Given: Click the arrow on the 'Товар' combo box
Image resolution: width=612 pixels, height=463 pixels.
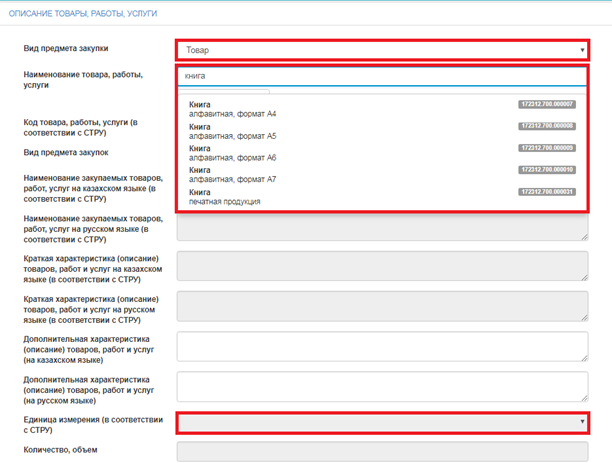Looking at the screenshot, I should tap(582, 50).
